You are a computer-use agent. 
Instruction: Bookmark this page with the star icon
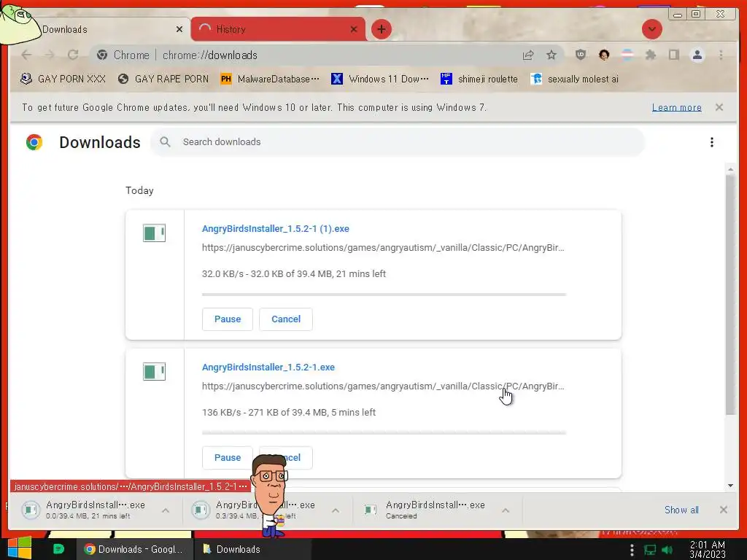551,55
